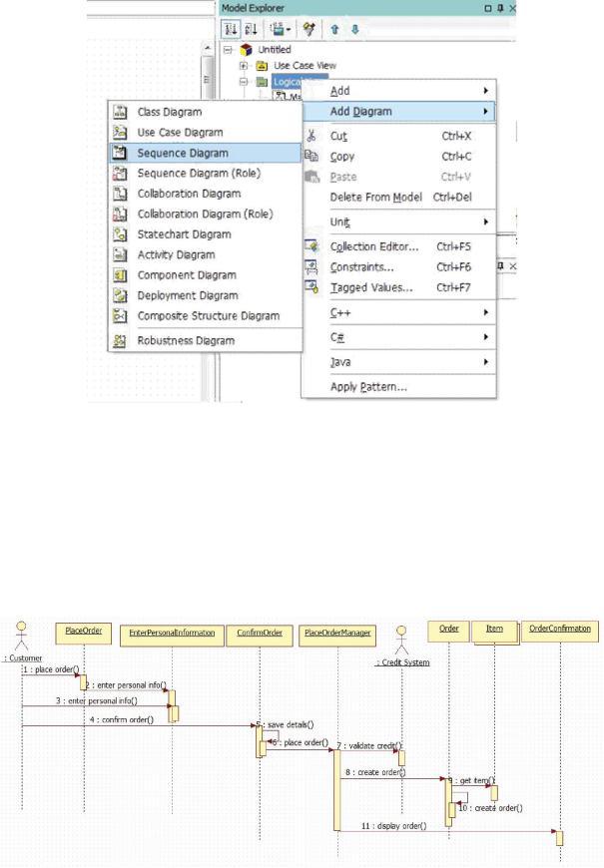Open the Unit submenu arrow
The height and width of the screenshot is (868, 604).
[486, 221]
